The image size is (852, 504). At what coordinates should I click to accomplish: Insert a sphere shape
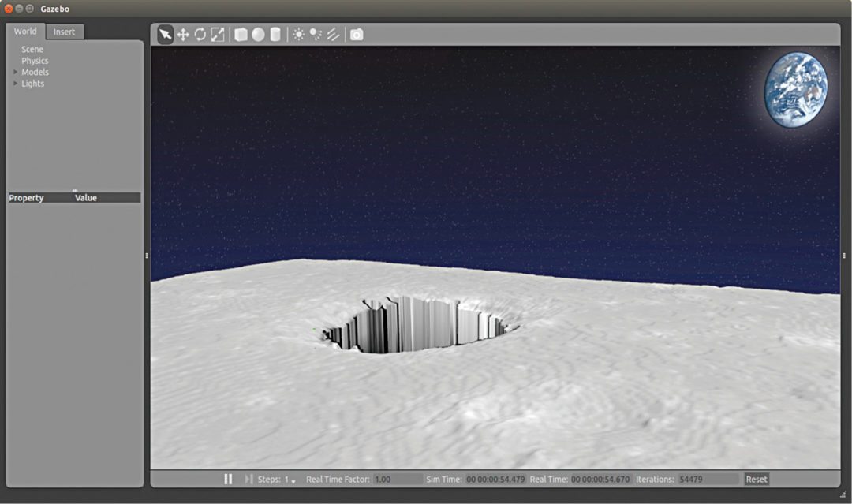click(x=258, y=35)
